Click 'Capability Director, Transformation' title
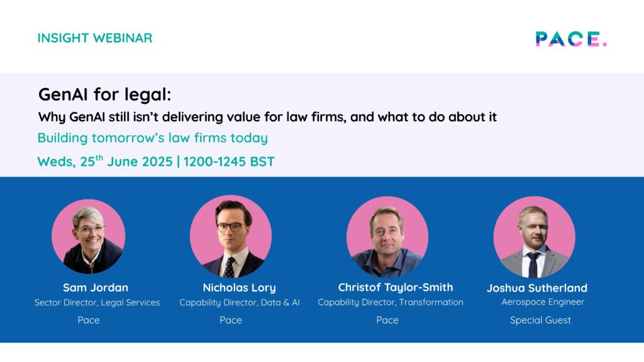644x362 pixels. 391,302
